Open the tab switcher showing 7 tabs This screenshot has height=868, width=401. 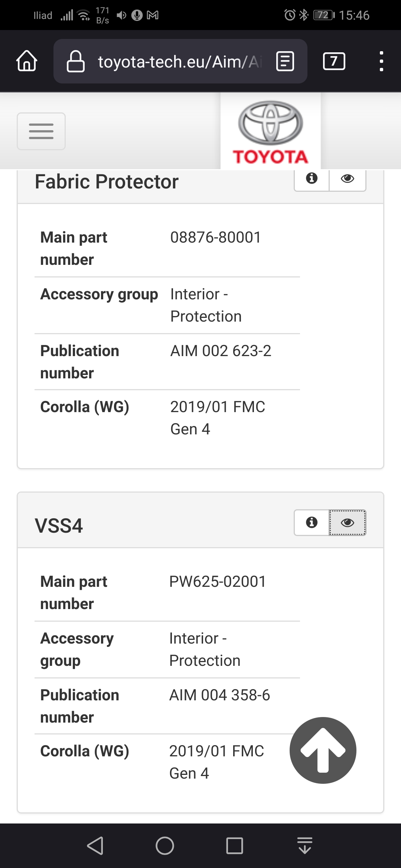pos(334,61)
